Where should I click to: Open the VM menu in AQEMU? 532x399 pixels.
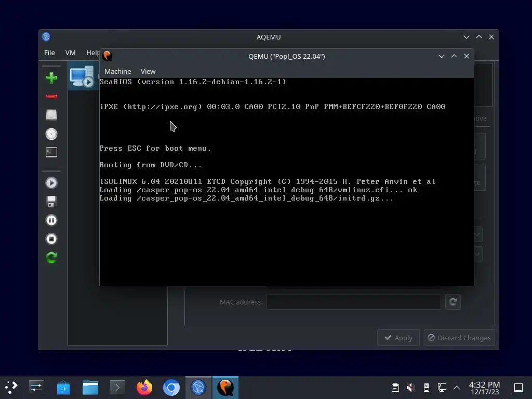[x=70, y=52]
